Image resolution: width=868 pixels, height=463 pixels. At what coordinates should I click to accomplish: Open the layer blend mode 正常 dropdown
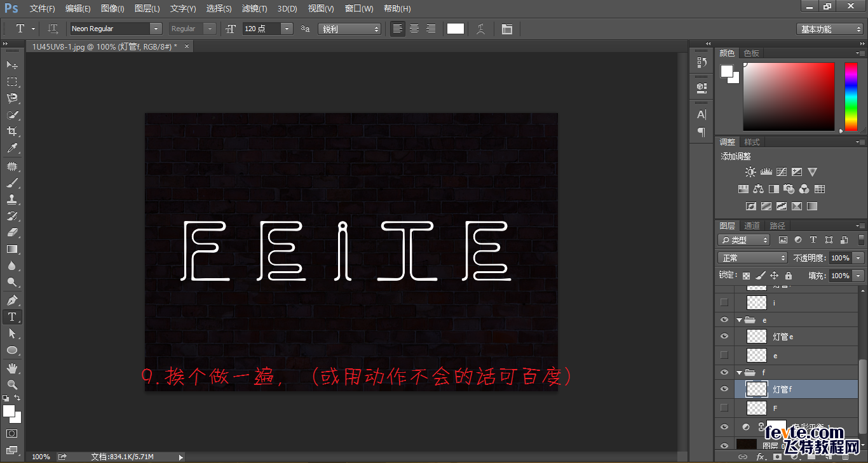coord(752,258)
